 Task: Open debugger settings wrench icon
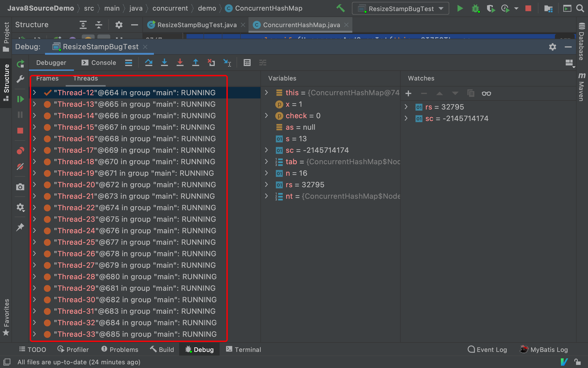pyautogui.click(x=20, y=79)
